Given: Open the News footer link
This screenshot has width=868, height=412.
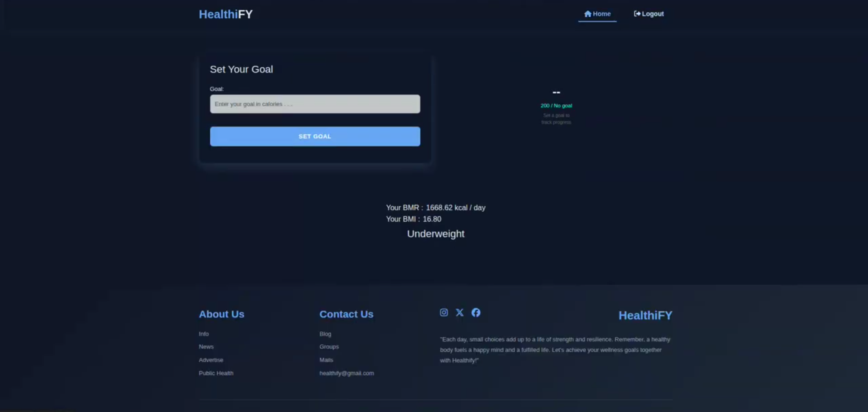Looking at the screenshot, I should (x=206, y=347).
